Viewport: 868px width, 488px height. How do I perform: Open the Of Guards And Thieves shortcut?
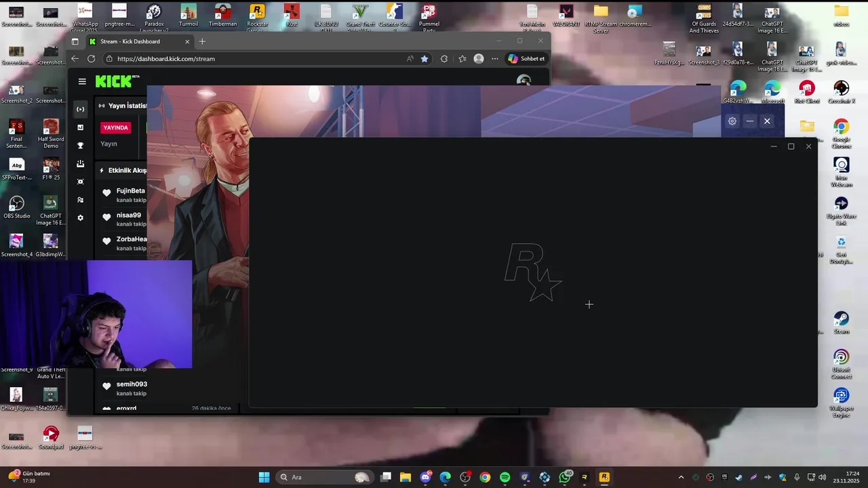point(704,18)
